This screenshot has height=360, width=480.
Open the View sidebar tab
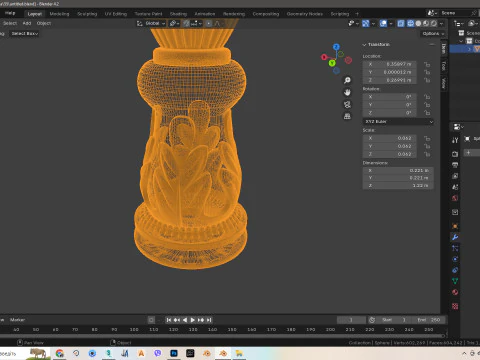(444, 83)
